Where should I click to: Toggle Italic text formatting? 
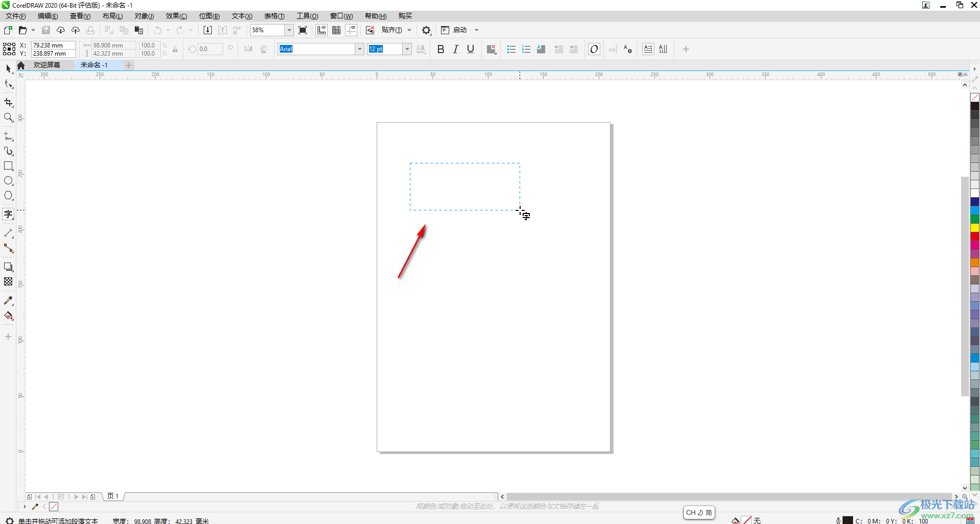[x=456, y=49]
